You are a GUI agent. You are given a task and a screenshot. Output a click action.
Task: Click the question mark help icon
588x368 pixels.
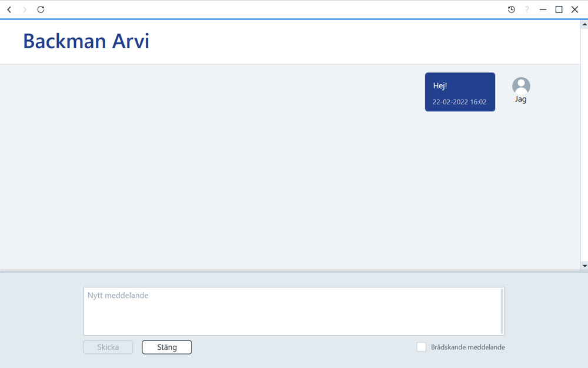(x=527, y=9)
